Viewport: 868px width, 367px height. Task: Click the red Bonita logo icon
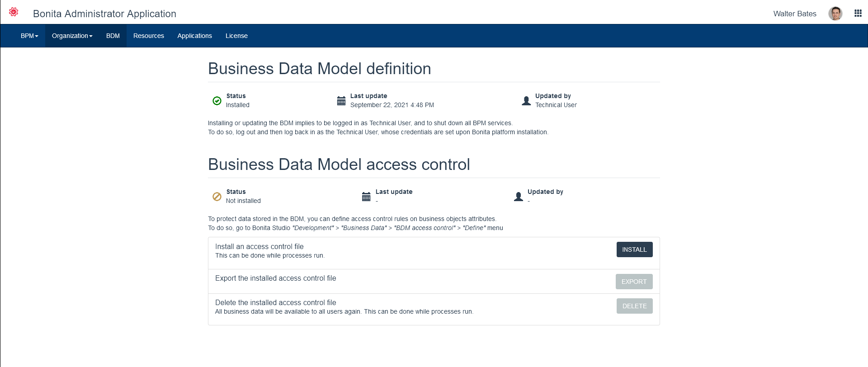click(x=14, y=12)
